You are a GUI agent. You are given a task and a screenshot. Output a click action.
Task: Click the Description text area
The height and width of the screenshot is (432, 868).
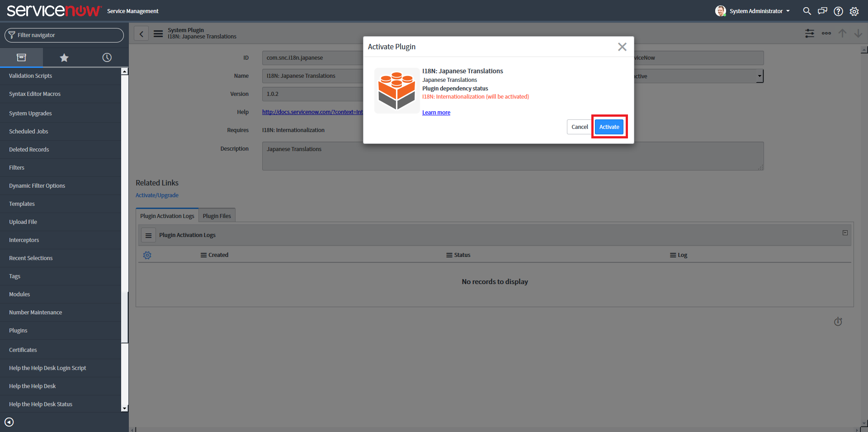513,156
